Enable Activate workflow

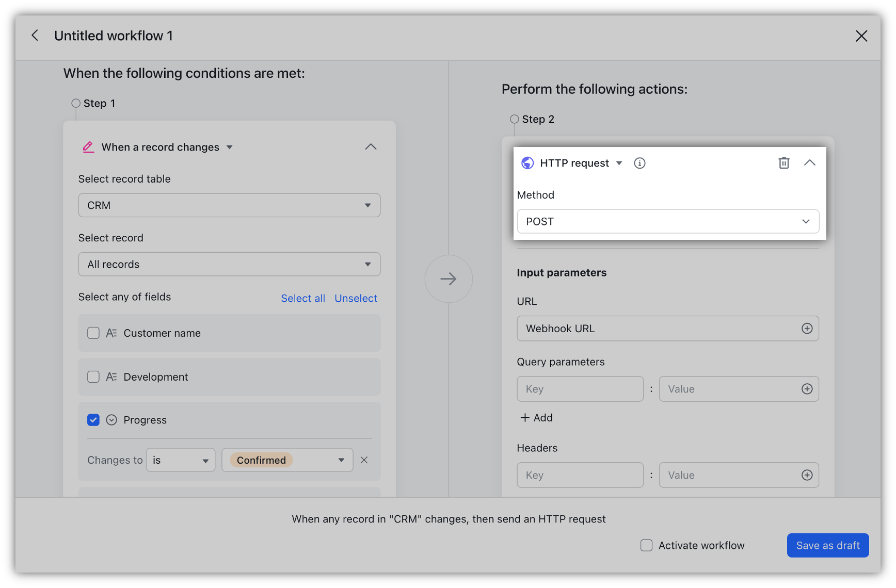(x=646, y=545)
